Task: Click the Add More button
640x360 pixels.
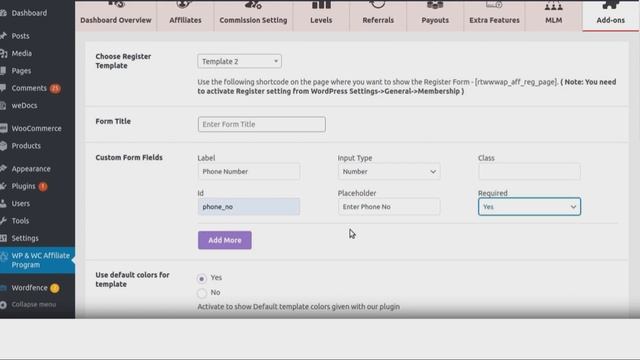Action: (x=224, y=240)
